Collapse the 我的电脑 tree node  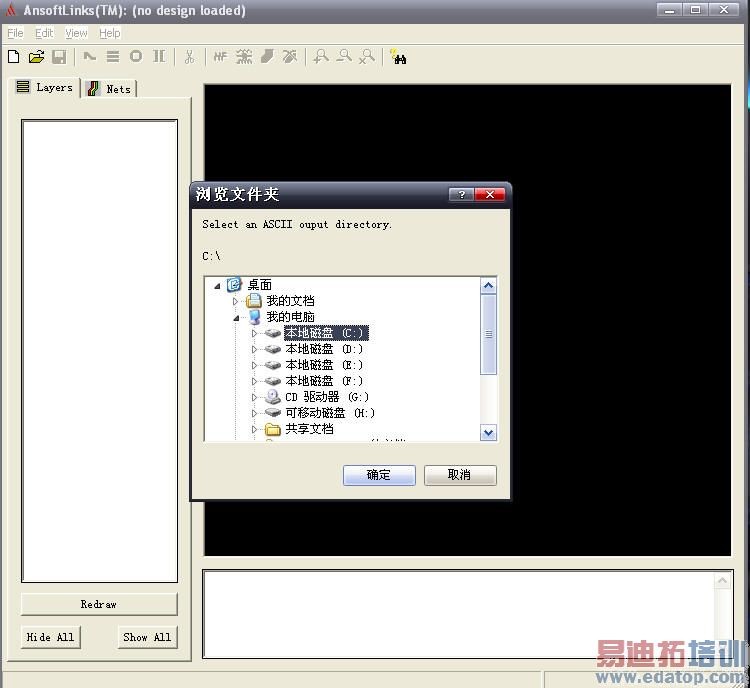tap(236, 318)
